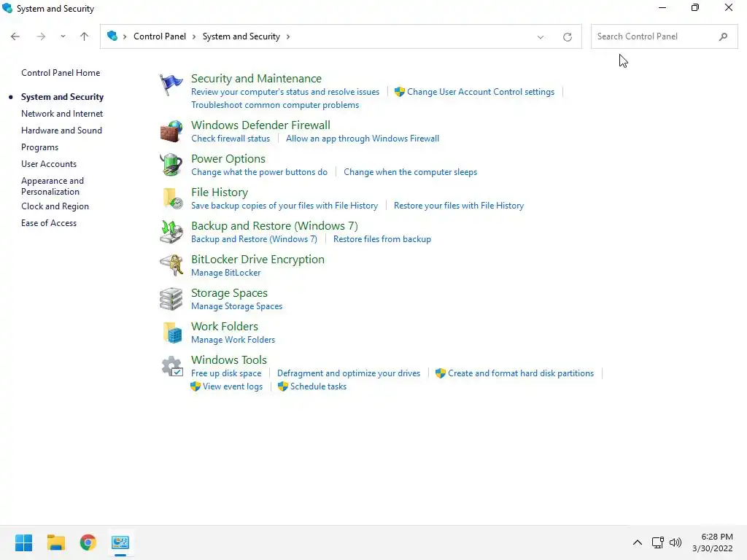Select the Control Panel breadcrumb
This screenshot has width=747, height=560.
(160, 36)
